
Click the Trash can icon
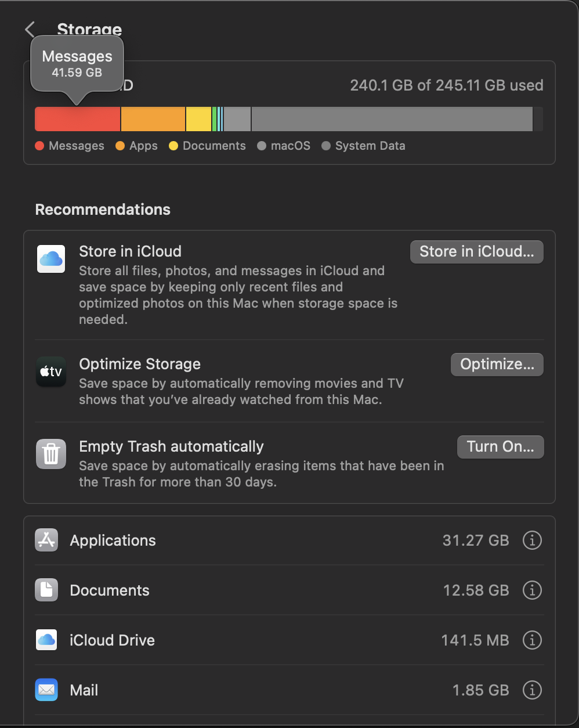[x=51, y=454]
